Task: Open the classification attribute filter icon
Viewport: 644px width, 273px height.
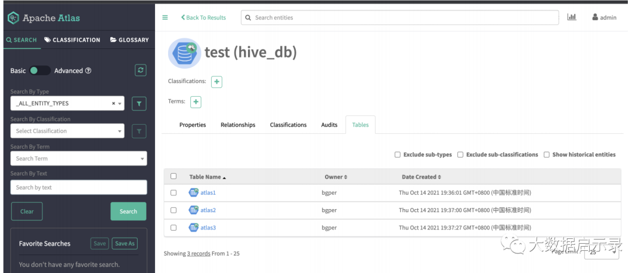Action: [139, 131]
